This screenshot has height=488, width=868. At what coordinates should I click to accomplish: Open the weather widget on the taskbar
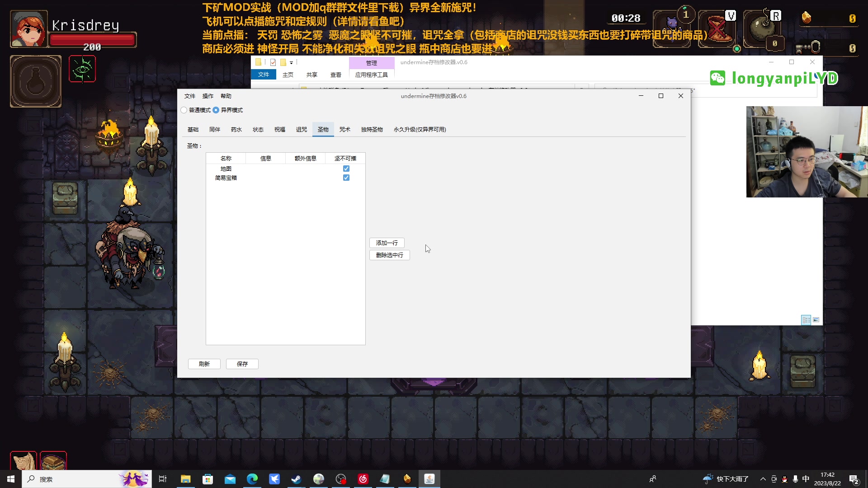[x=726, y=479]
